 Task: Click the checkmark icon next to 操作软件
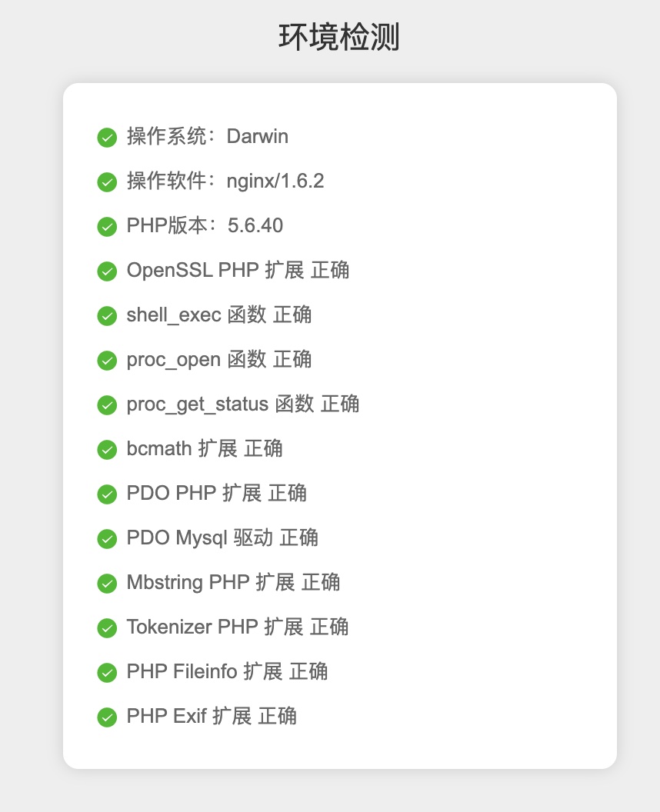coord(107,182)
